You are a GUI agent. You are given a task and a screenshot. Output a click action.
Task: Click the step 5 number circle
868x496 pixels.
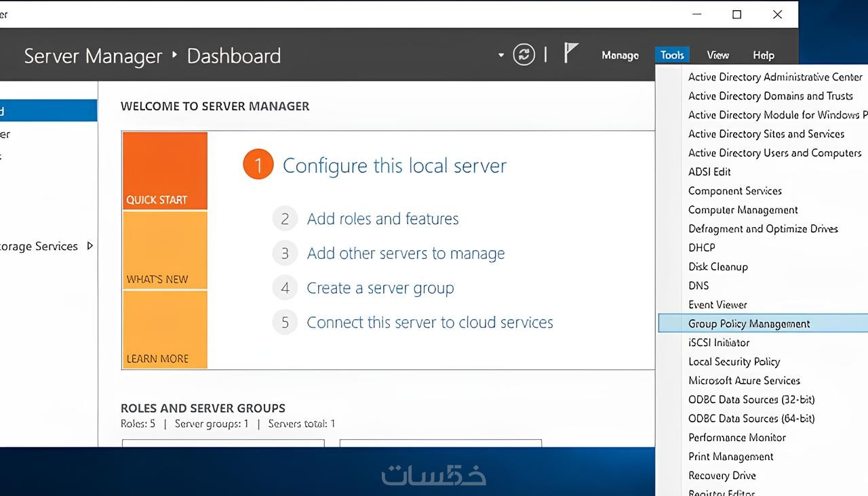point(285,323)
